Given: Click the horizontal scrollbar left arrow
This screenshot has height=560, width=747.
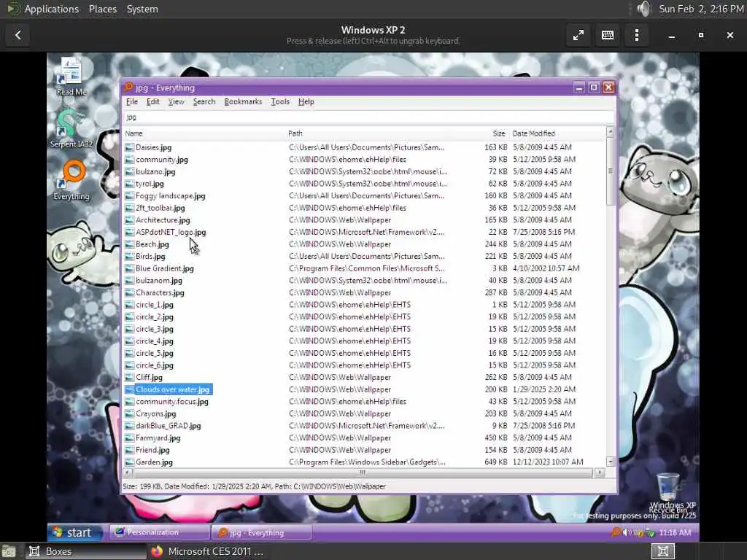Looking at the screenshot, I should [x=127, y=472].
